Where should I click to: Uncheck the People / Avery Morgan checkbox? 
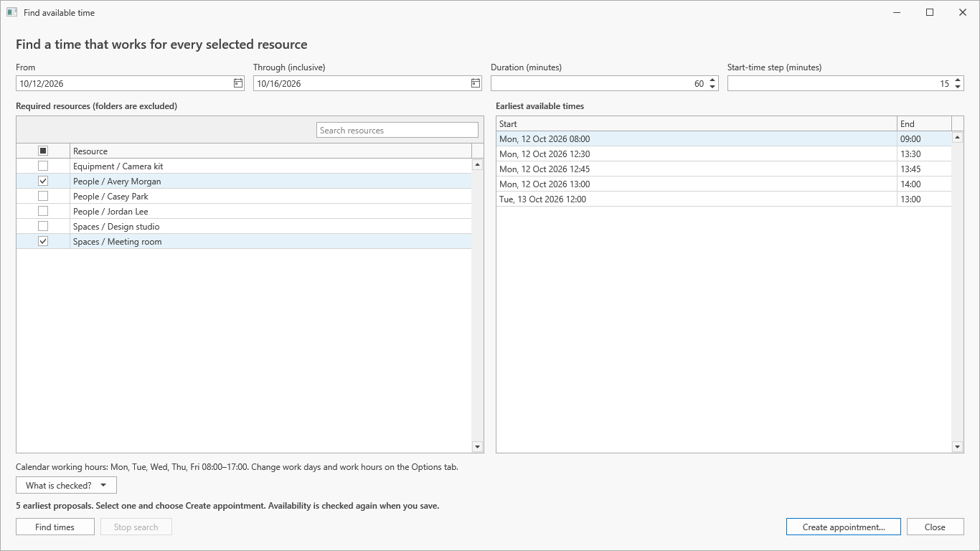(x=43, y=181)
